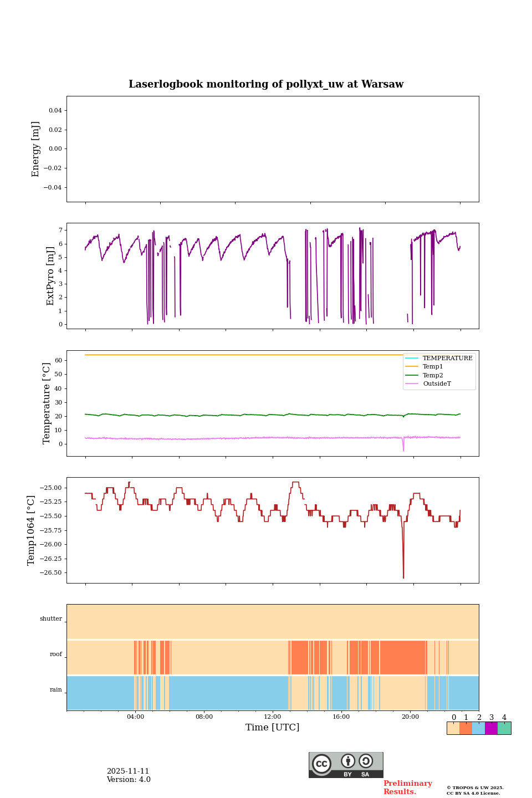This screenshot has width=532, height=798.
Task: Select the light blue colorbar swatch labeled 2
Action: 478,728
